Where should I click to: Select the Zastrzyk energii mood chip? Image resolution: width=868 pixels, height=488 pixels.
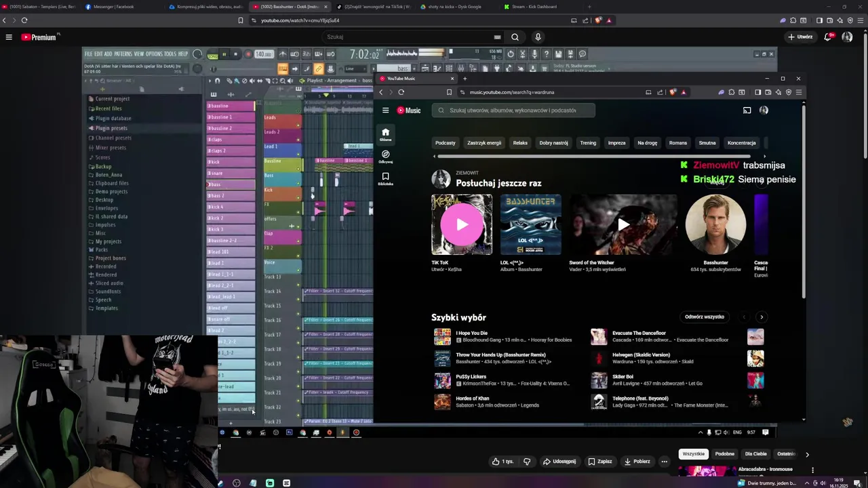click(484, 143)
